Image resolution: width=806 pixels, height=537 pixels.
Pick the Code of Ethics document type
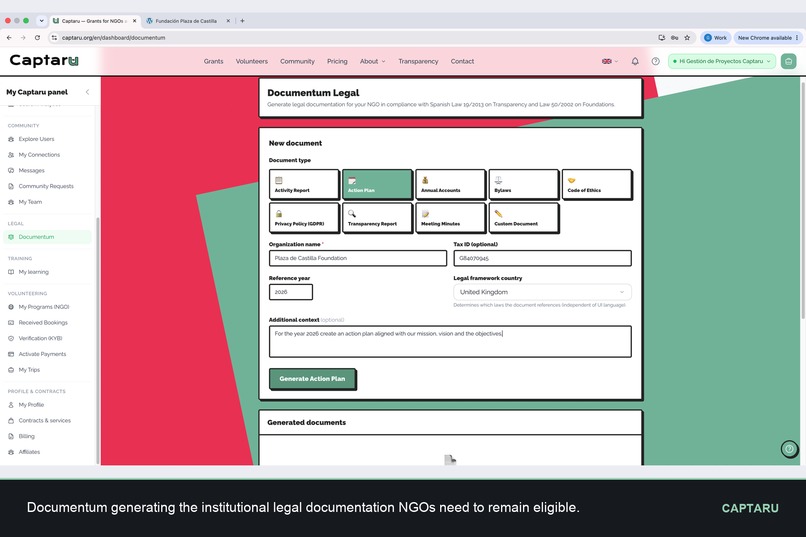pos(597,184)
